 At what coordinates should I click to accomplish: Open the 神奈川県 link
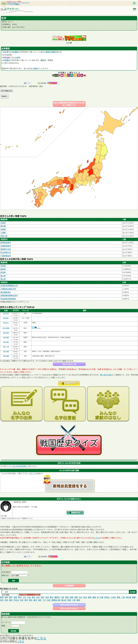4,236
